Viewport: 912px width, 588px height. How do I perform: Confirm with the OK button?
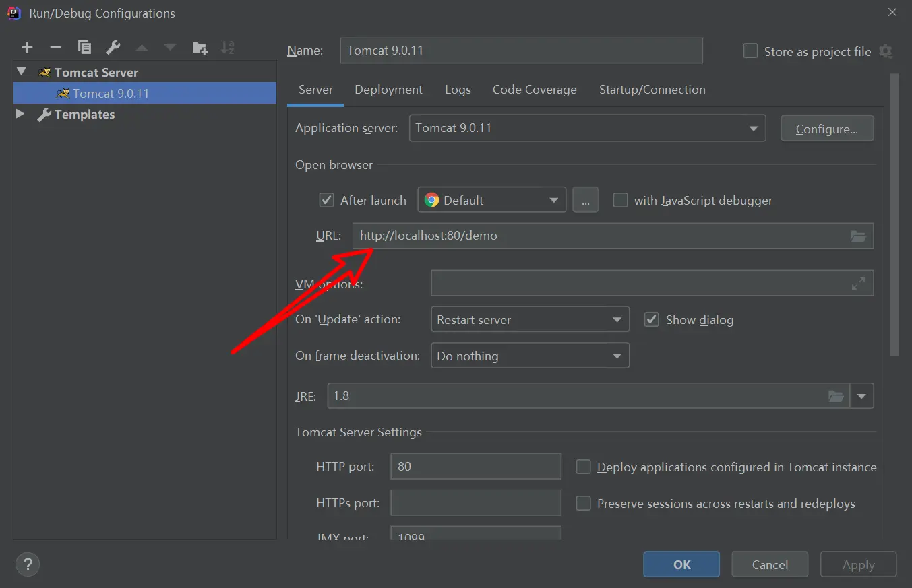[681, 564]
